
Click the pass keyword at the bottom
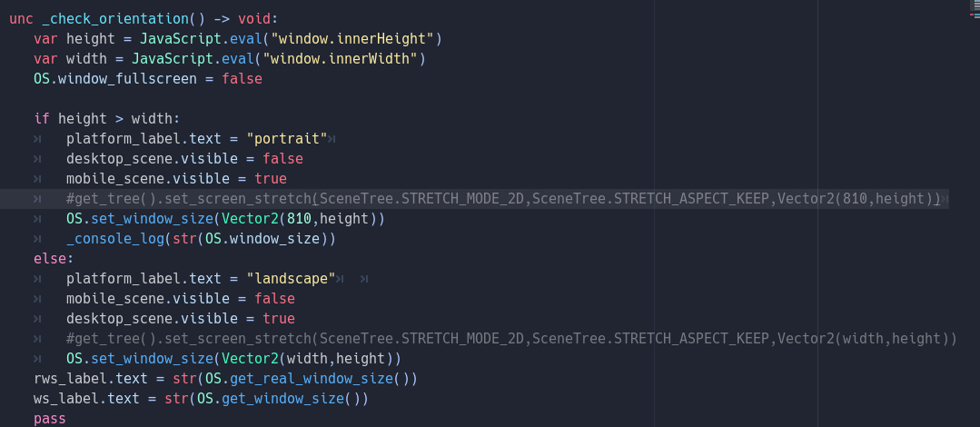tap(50, 419)
